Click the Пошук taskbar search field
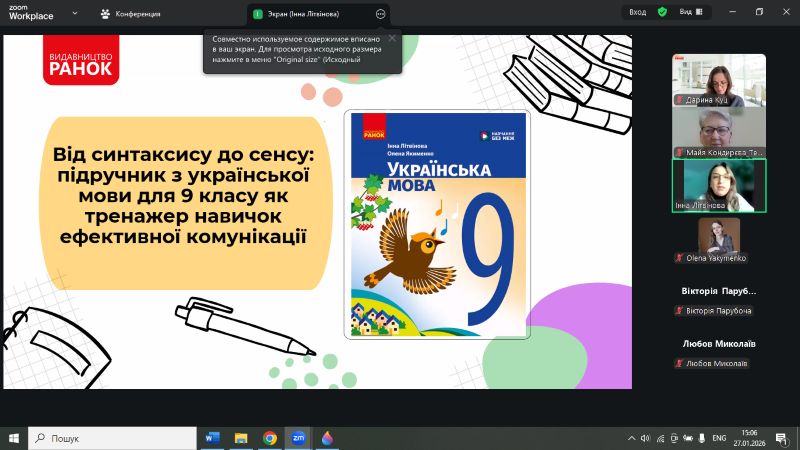 pos(112,438)
